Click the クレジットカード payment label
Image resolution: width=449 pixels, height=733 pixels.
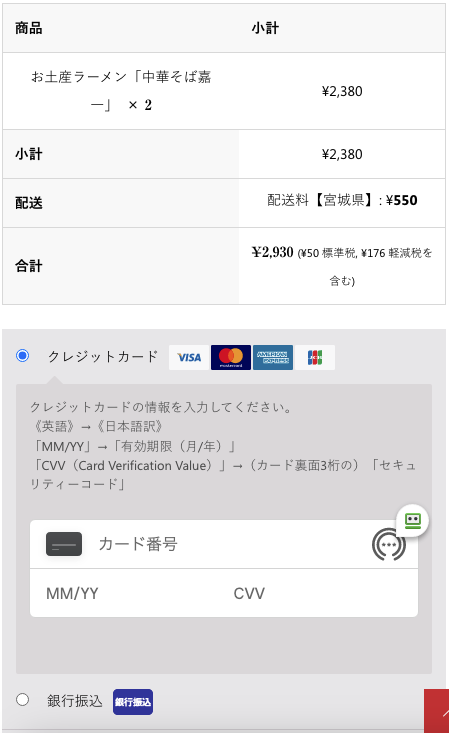(103, 357)
